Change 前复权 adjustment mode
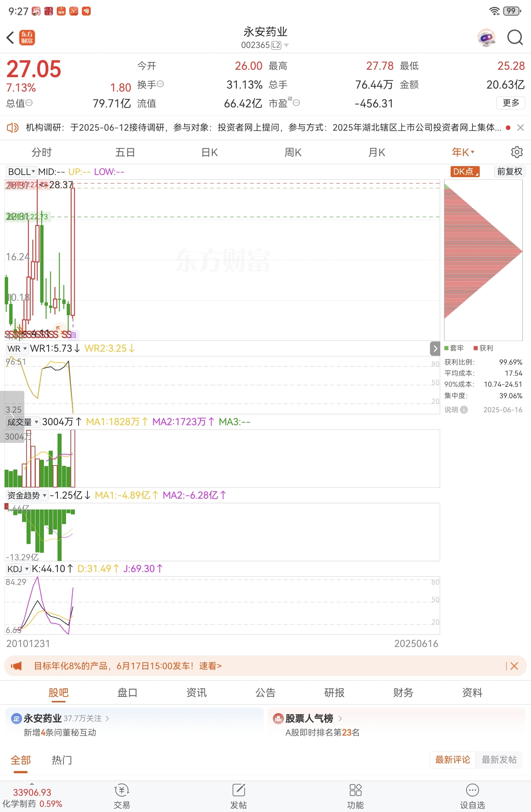531x812 pixels. pos(510,172)
